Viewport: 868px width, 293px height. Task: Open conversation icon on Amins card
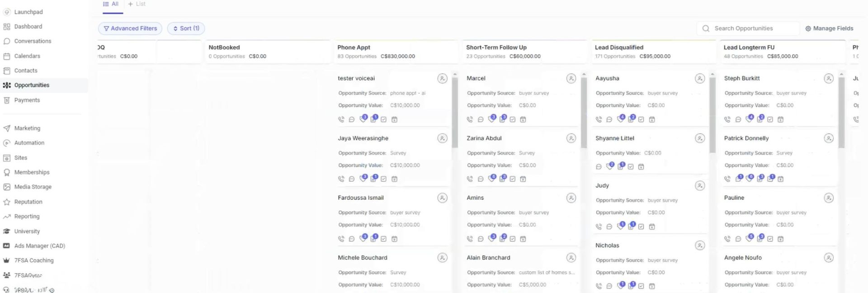pos(481,239)
